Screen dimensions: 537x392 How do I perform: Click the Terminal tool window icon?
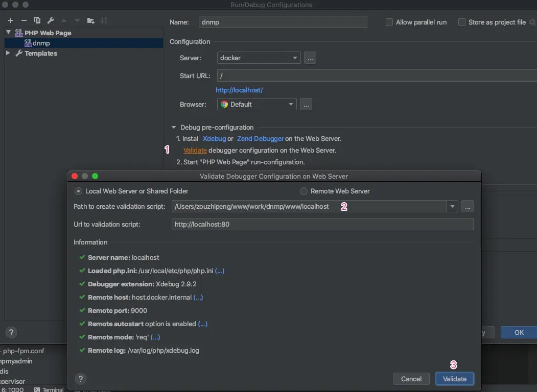pyautogui.click(x=37, y=389)
